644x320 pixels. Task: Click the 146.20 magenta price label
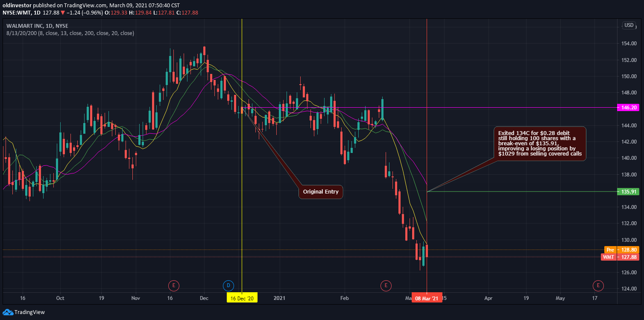click(x=629, y=108)
